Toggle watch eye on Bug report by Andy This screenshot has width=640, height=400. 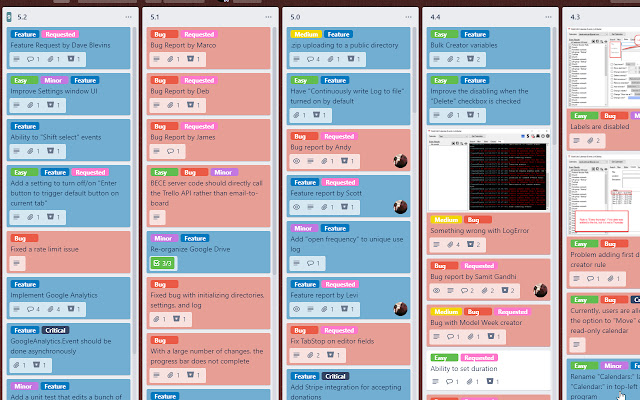point(297,161)
